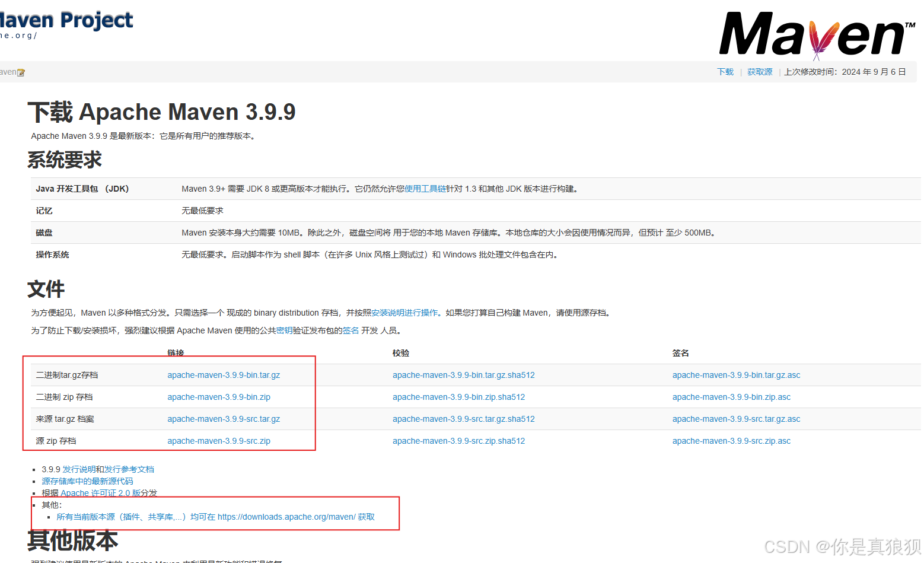Open the apache-maven-3.9.9-src.tar.gz source link

(x=224, y=419)
